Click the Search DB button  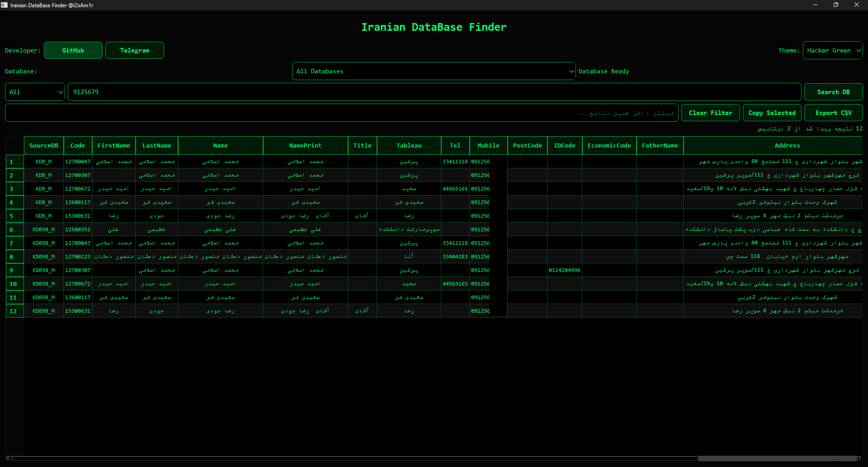(834, 92)
